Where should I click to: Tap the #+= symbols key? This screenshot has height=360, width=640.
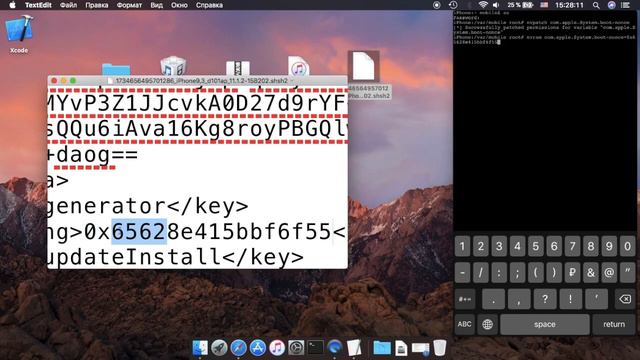point(465,299)
